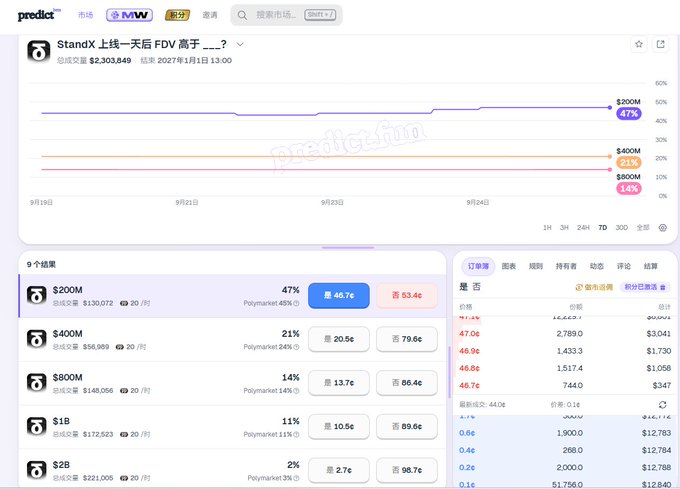Select the 是 order book side
The image size is (680, 489).
click(464, 287)
